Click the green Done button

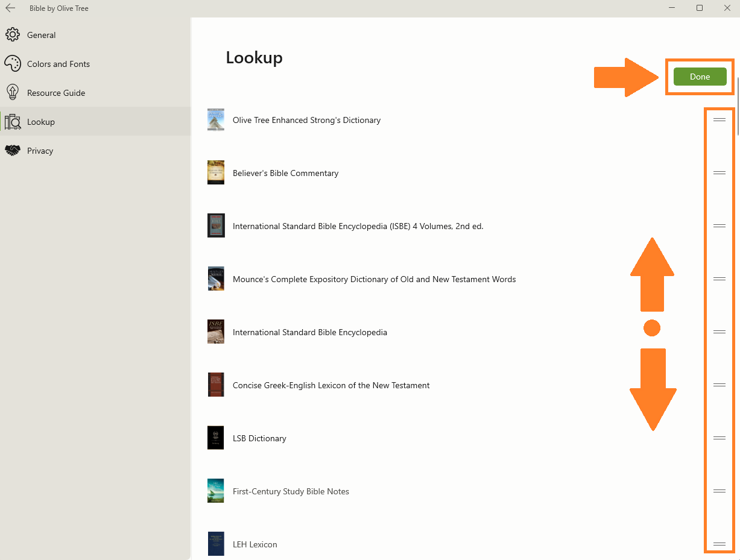click(700, 77)
